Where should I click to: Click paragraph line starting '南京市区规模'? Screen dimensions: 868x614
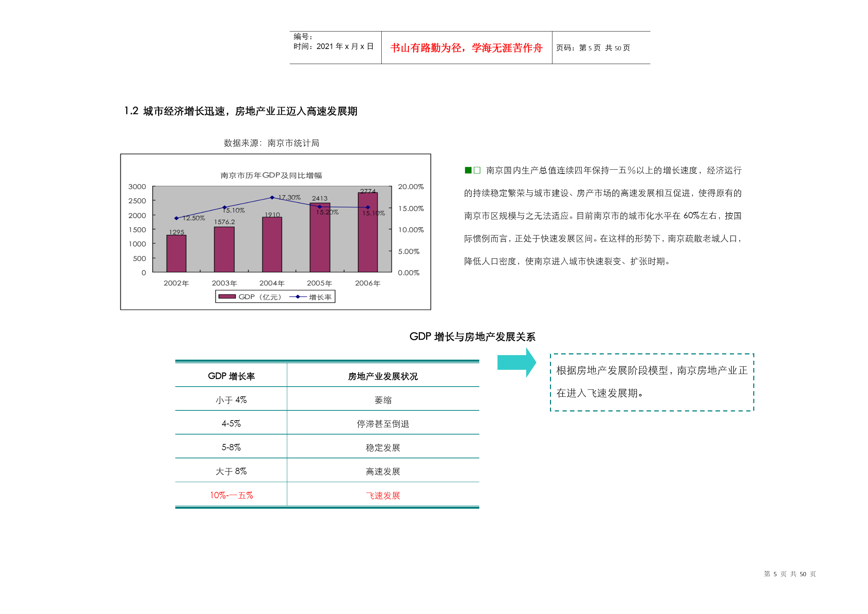(602, 216)
